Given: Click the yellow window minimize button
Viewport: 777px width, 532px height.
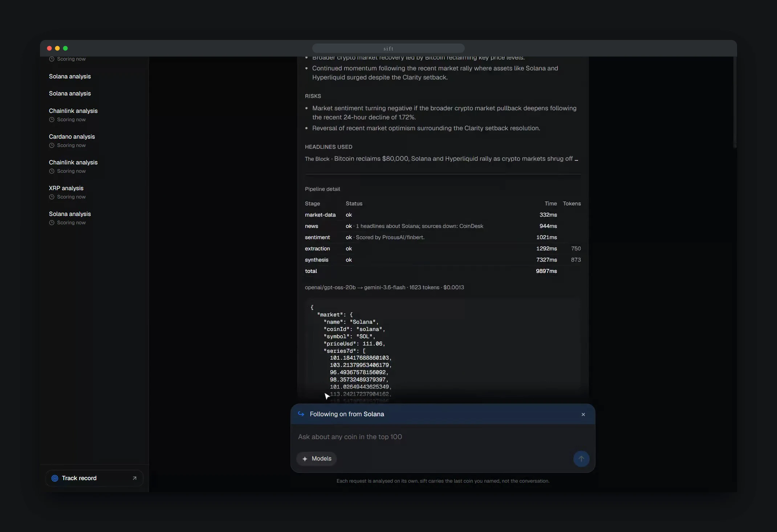Looking at the screenshot, I should point(57,48).
